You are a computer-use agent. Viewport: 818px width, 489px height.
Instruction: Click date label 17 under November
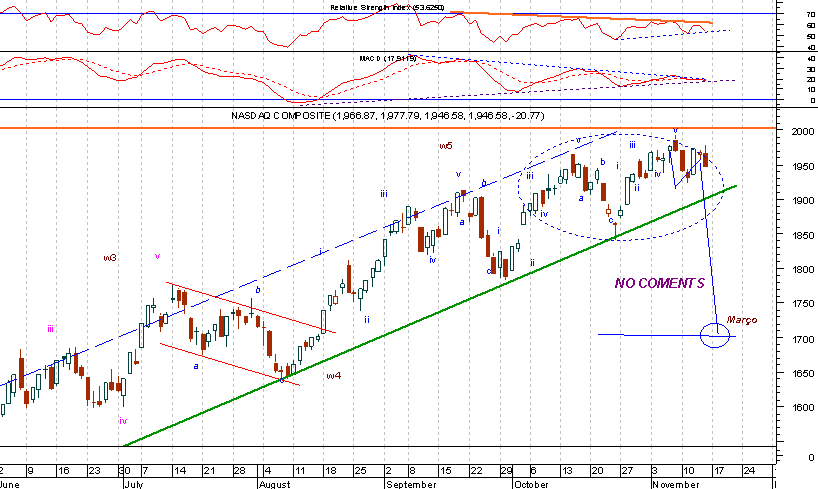pos(719,471)
